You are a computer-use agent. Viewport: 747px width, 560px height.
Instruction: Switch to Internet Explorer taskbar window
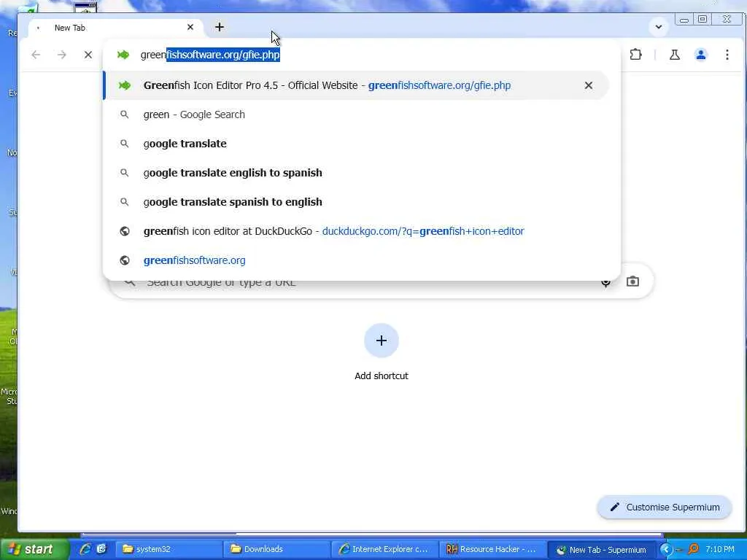(x=384, y=549)
